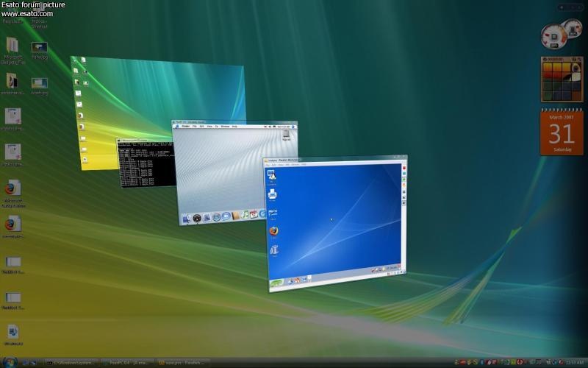Open iTunes icon in the Mac dock
This screenshot has width=588, height=368.
[245, 215]
